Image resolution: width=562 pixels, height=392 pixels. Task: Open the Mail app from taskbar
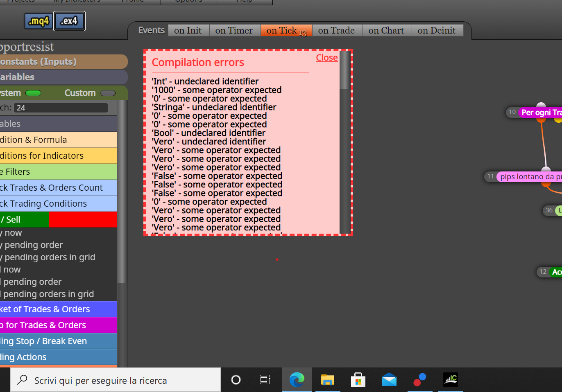point(389,380)
